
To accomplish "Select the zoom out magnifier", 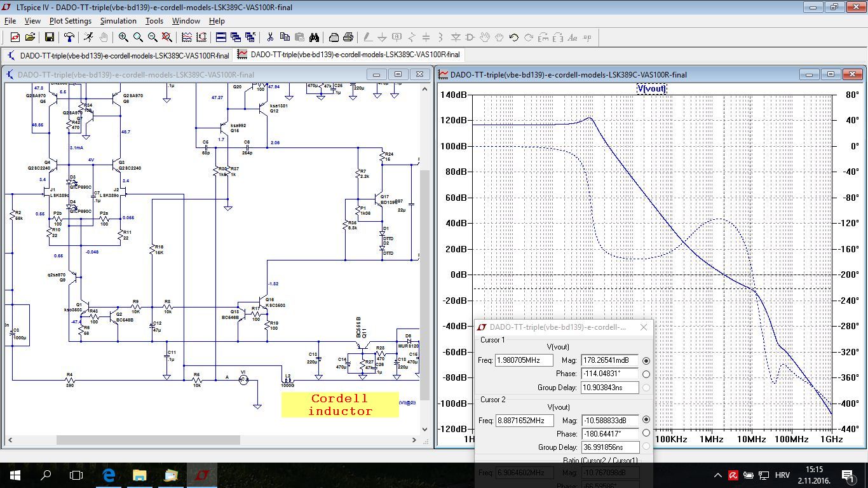I will [153, 37].
